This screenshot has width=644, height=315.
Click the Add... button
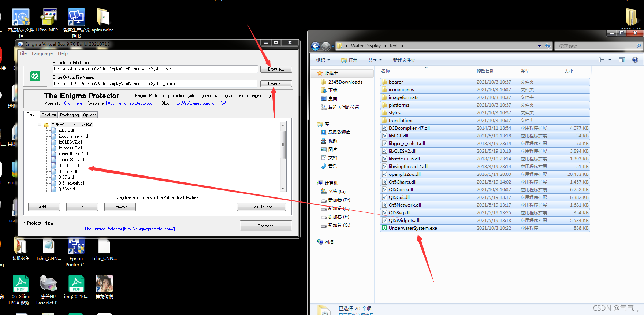(44, 207)
